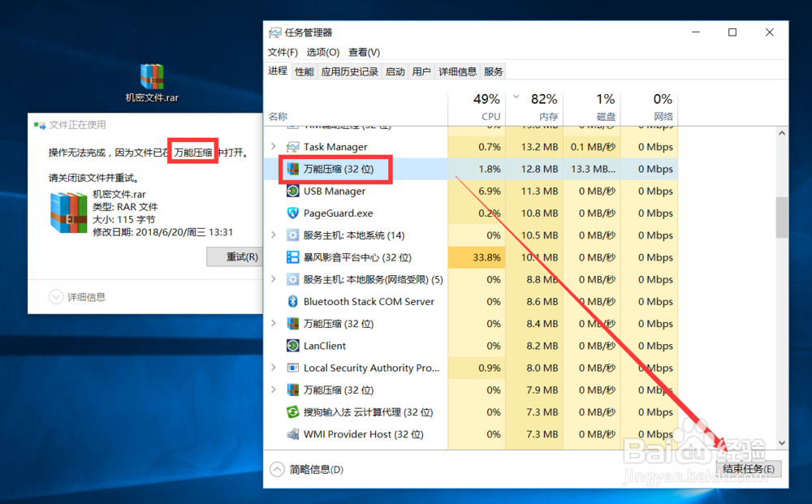This screenshot has width=812, height=504.
Task: Switch to the 服务 tab
Action: (493, 72)
